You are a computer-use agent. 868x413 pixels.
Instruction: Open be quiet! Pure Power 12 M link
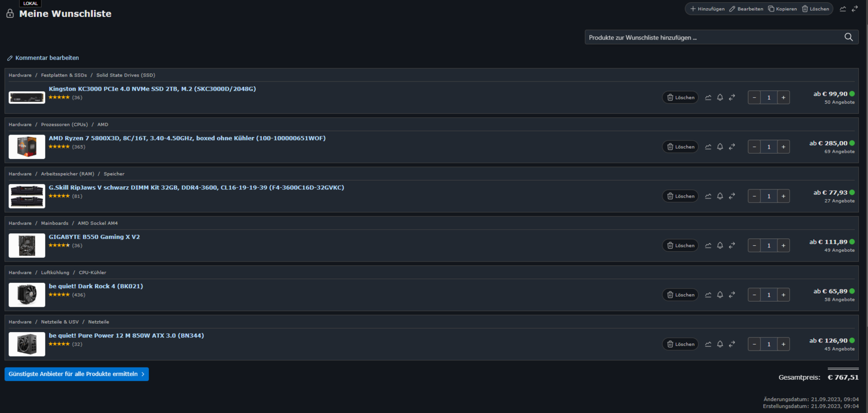126,336
